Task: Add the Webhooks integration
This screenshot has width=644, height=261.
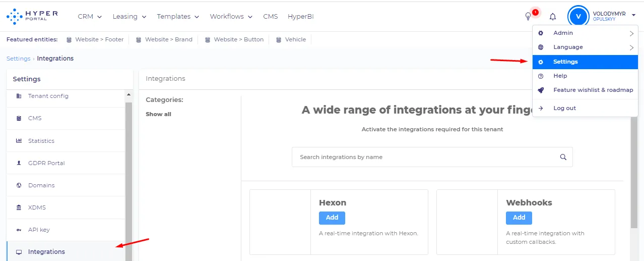Action: (519, 218)
